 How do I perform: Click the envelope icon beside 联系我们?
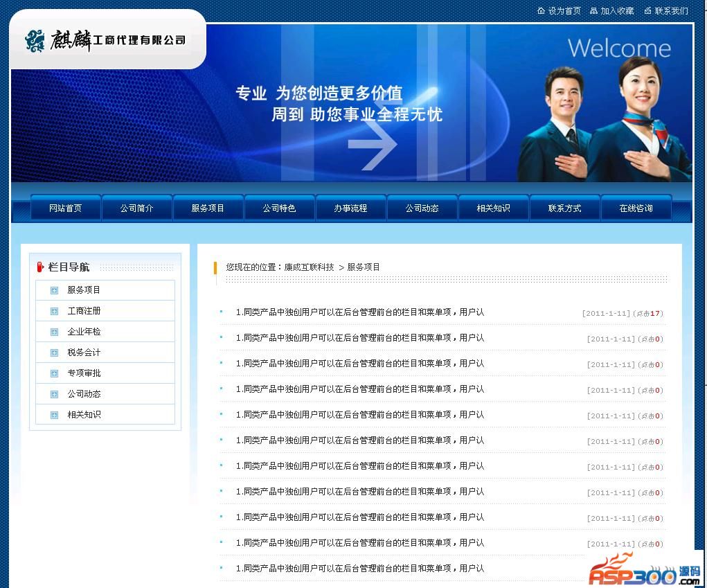[648, 10]
